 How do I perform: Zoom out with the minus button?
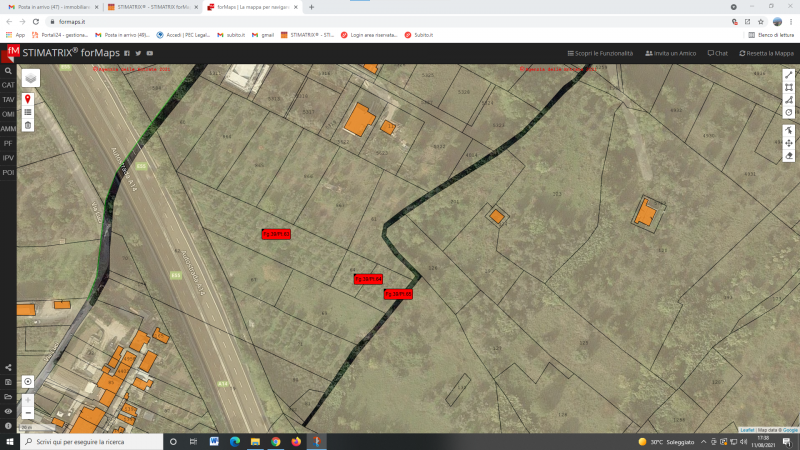[x=28, y=412]
